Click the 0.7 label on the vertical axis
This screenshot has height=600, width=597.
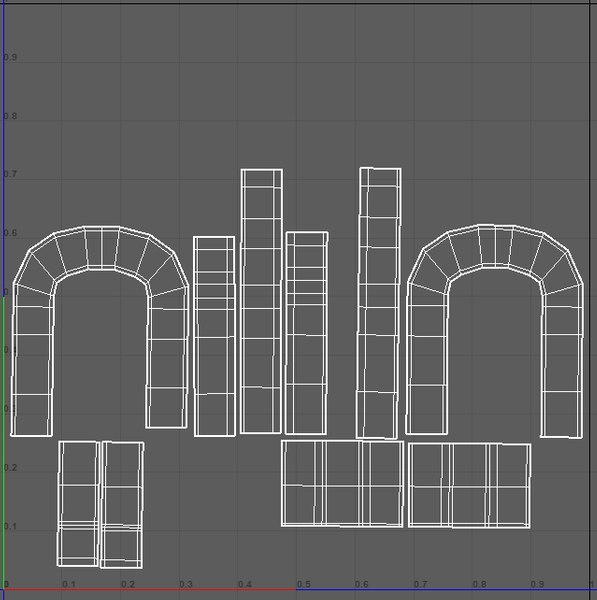pyautogui.click(x=10, y=174)
